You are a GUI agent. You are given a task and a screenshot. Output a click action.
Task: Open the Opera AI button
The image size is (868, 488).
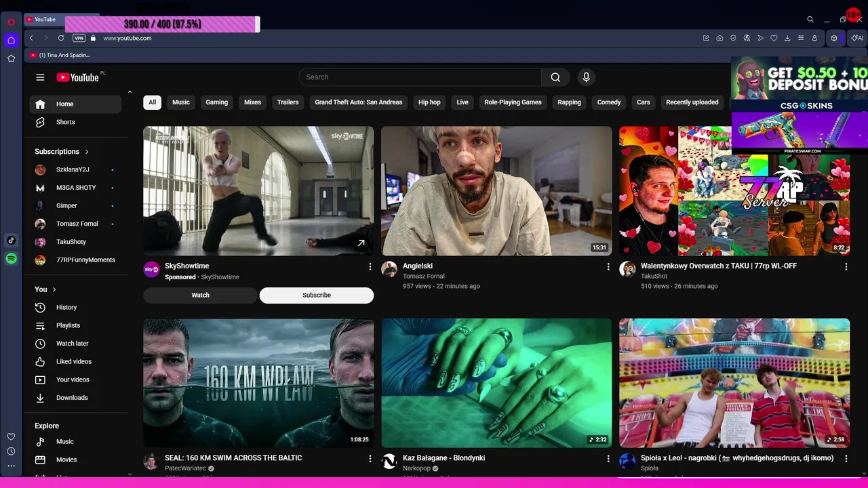[x=857, y=38]
